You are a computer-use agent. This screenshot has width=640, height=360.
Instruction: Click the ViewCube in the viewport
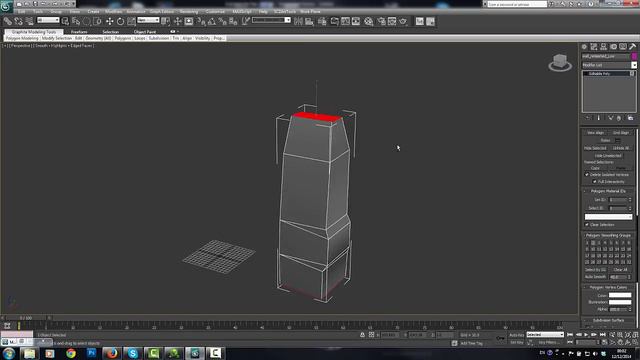[560, 62]
